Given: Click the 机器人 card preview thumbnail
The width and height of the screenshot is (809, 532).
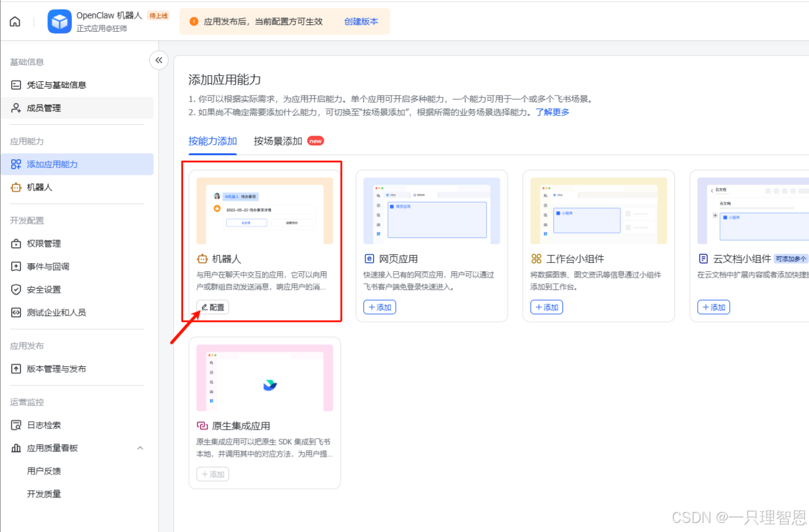Looking at the screenshot, I should pos(265,211).
